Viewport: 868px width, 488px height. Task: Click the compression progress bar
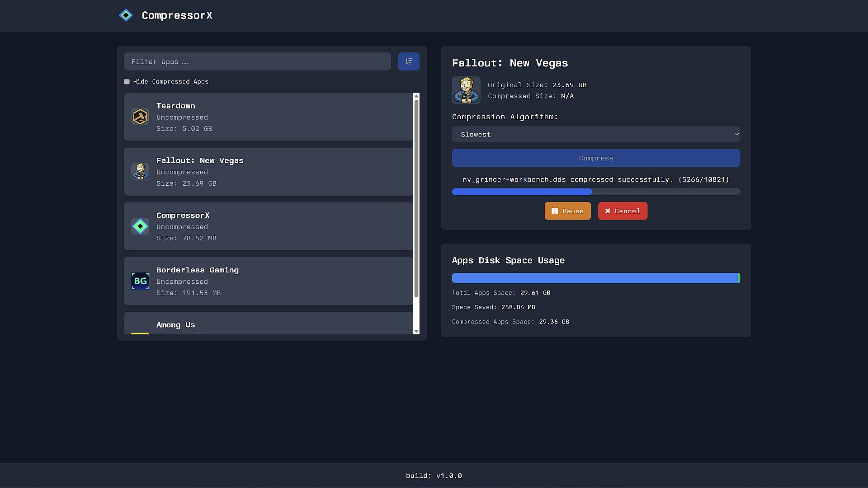coord(596,192)
